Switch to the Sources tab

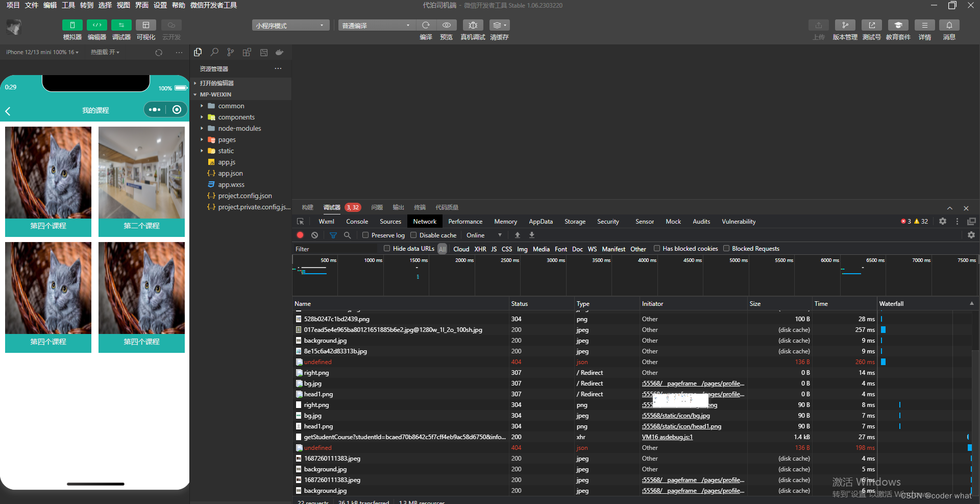(x=390, y=221)
